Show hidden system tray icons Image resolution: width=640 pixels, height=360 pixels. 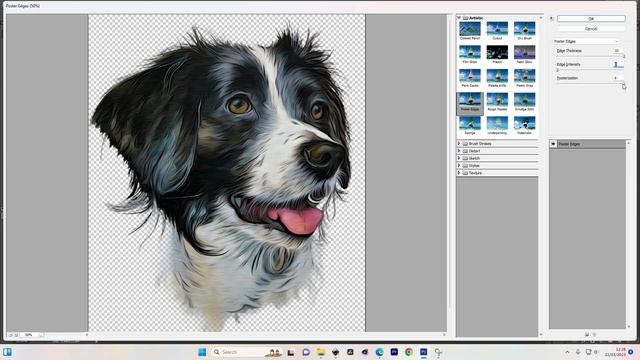tap(567, 352)
